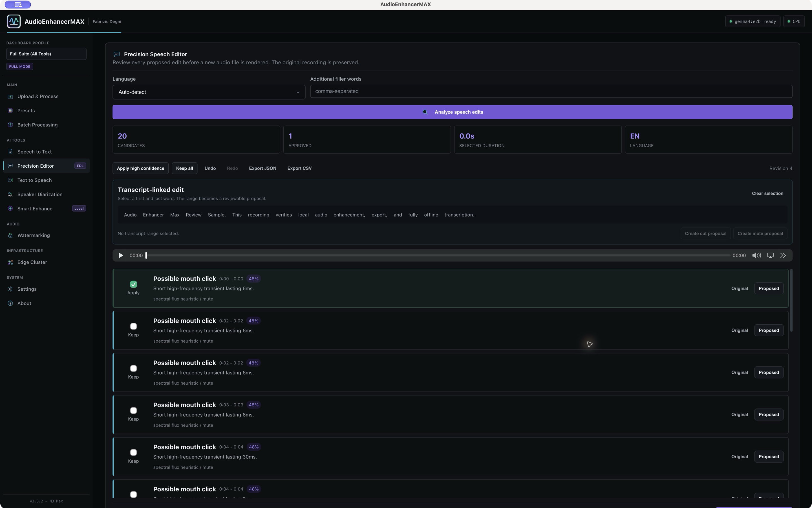Click Export CSV
Image resolution: width=812 pixels, height=508 pixels.
pos(299,168)
